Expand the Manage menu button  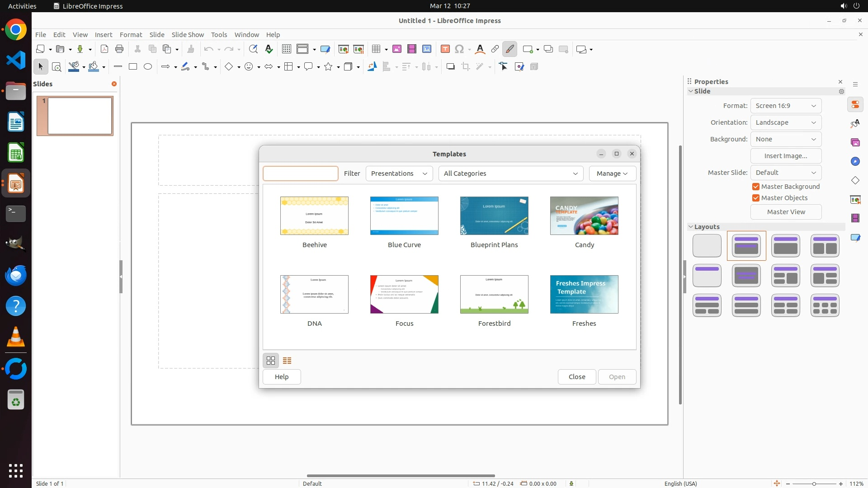pos(612,174)
